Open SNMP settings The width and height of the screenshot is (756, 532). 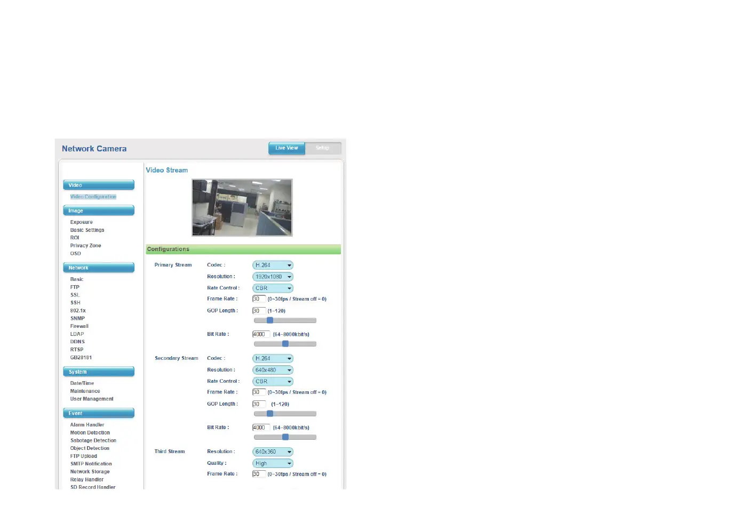click(77, 318)
